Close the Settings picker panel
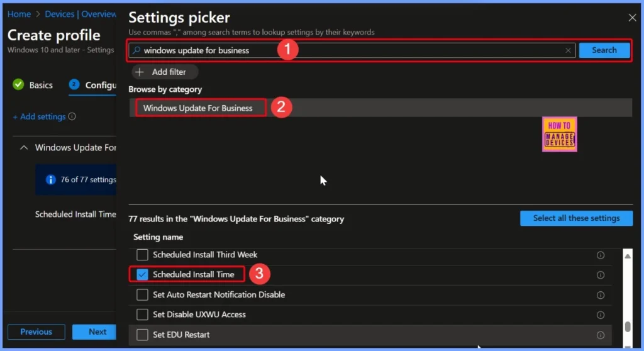The width and height of the screenshot is (644, 351). click(631, 18)
